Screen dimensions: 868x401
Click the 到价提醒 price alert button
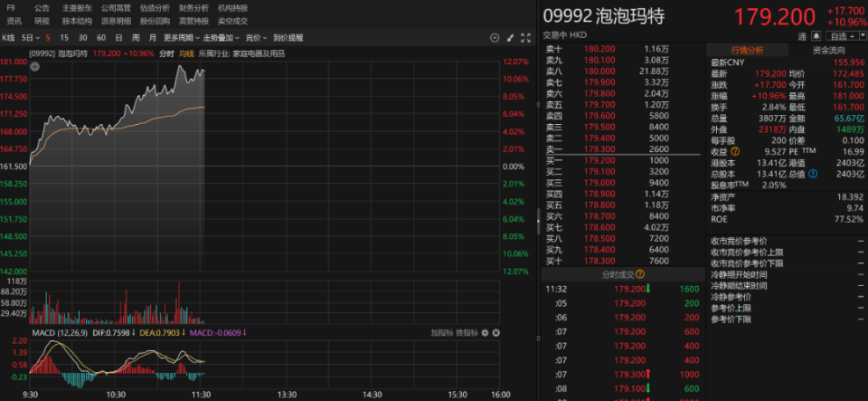click(288, 38)
